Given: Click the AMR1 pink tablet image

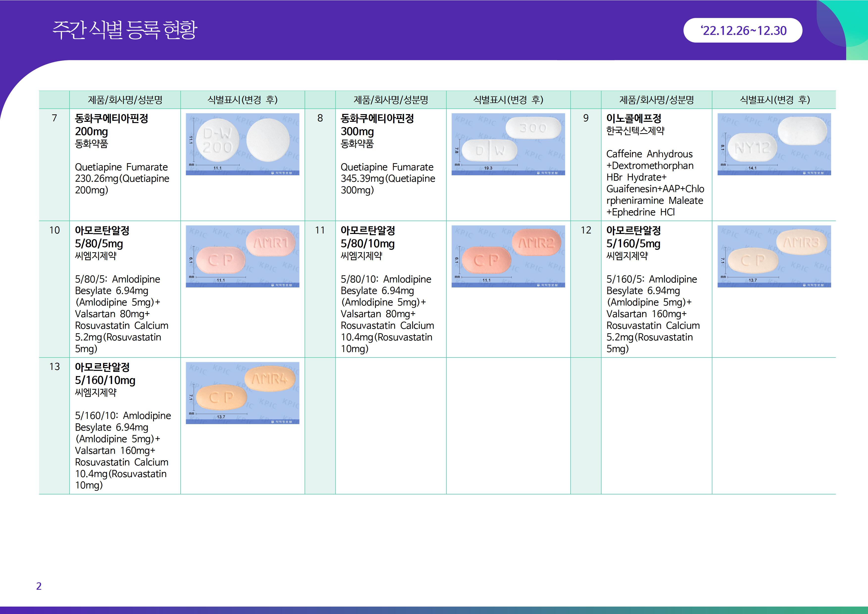Looking at the screenshot, I should [x=242, y=256].
